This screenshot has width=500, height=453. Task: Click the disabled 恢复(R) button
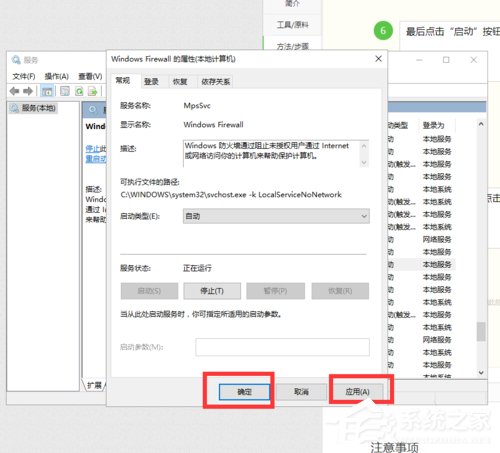click(340, 291)
